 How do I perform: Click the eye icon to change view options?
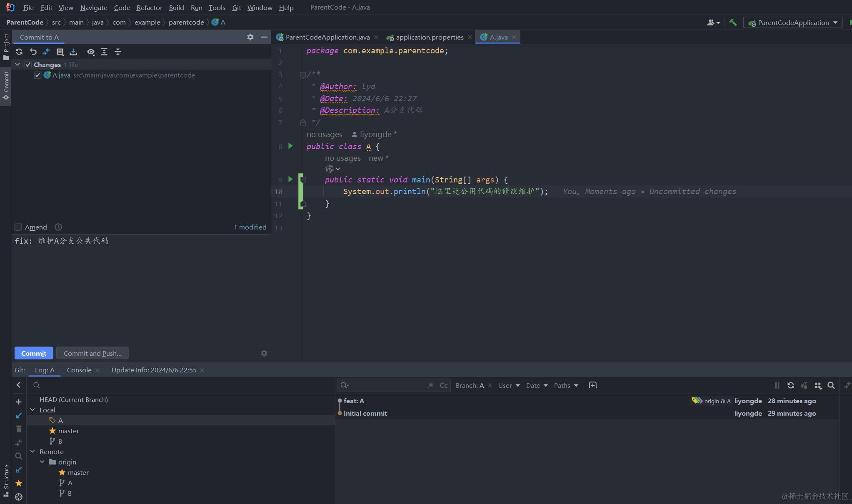tap(91, 52)
